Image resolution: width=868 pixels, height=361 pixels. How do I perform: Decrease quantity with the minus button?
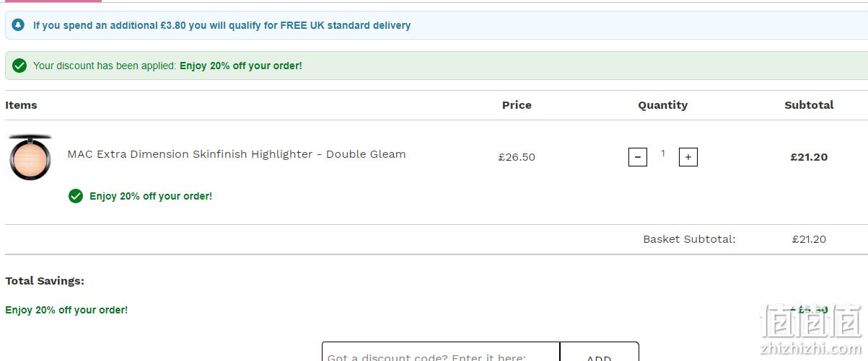(x=638, y=157)
